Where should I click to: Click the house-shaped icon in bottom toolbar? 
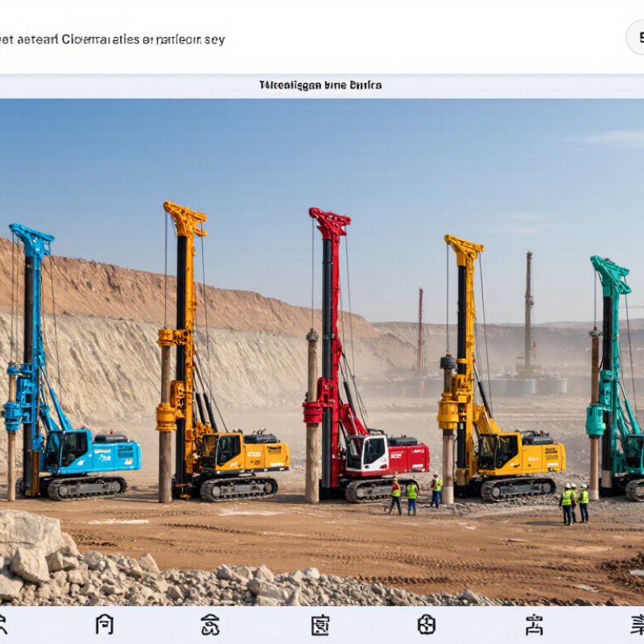pyautogui.click(x=105, y=625)
